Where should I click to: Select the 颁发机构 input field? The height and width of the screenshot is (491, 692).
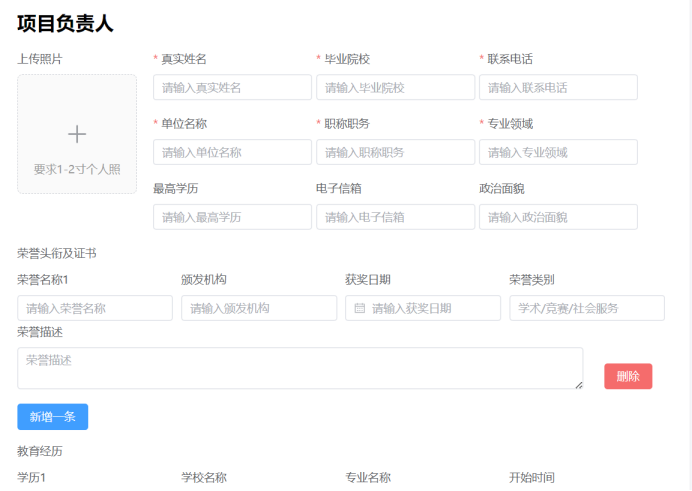point(259,309)
